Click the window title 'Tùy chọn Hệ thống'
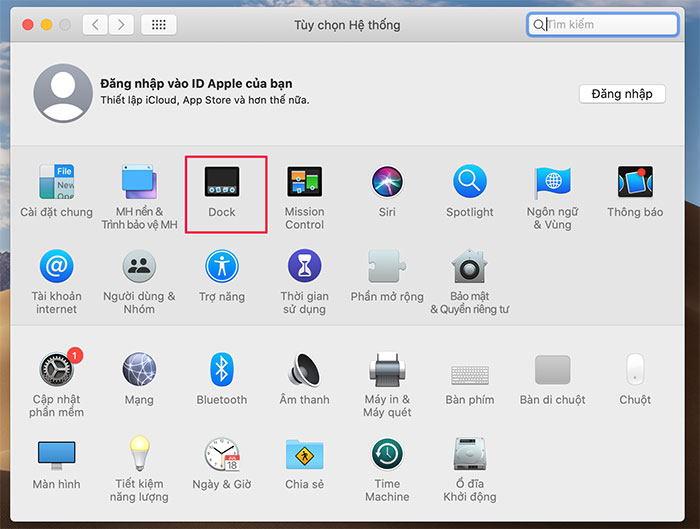 (x=347, y=25)
